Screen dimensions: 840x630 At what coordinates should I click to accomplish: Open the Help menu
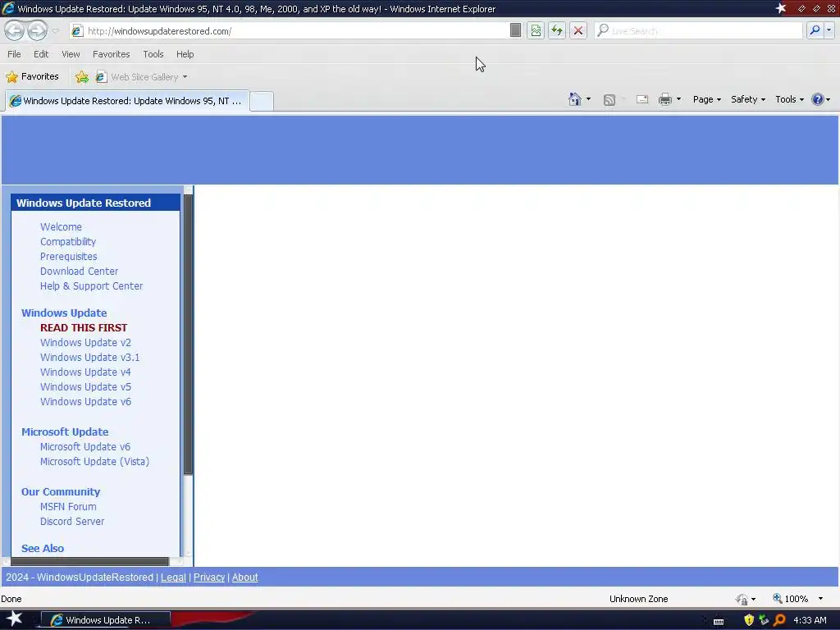[185, 54]
